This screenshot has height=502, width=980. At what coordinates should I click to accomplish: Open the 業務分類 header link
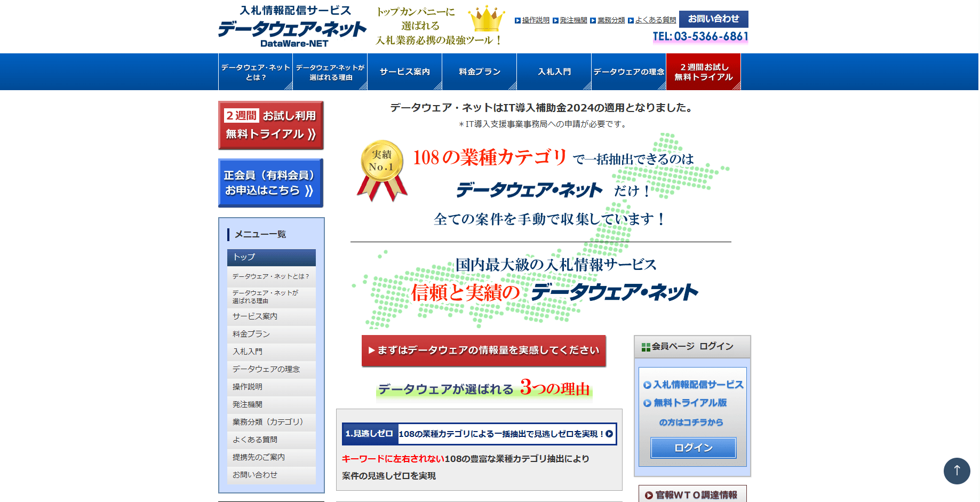(611, 20)
